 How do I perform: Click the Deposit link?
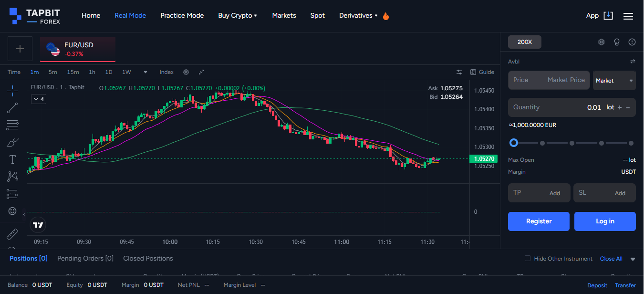click(597, 285)
